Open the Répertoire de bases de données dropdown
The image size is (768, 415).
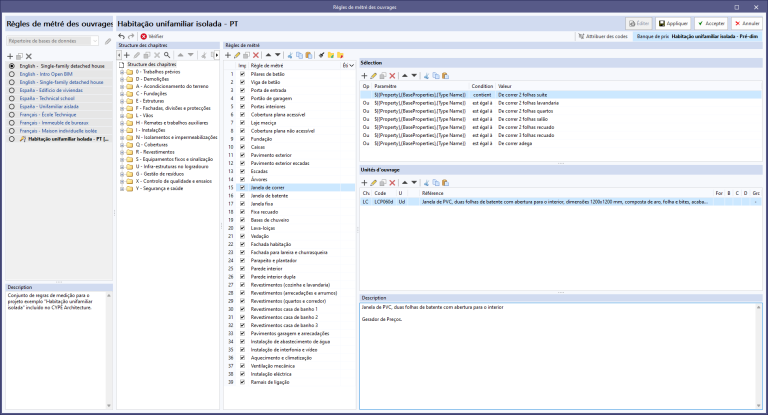[x=95, y=41]
